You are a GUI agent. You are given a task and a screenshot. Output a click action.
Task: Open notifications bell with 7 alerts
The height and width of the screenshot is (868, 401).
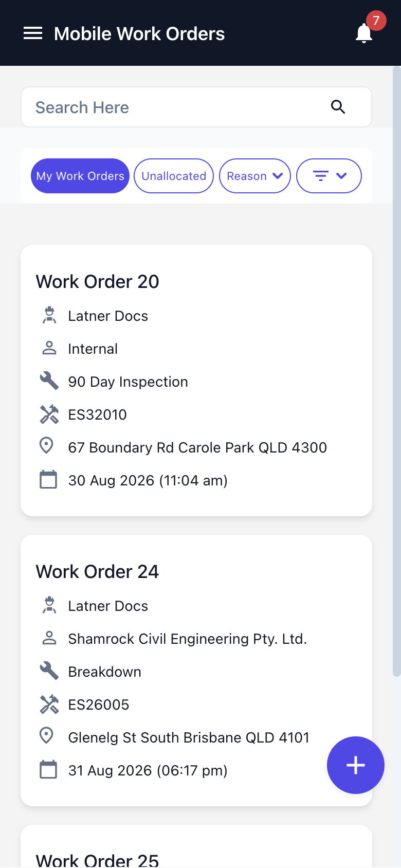pyautogui.click(x=364, y=33)
